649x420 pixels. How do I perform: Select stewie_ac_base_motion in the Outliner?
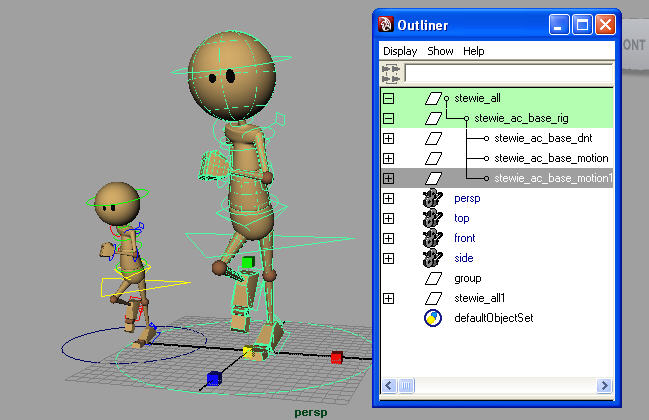tap(551, 158)
